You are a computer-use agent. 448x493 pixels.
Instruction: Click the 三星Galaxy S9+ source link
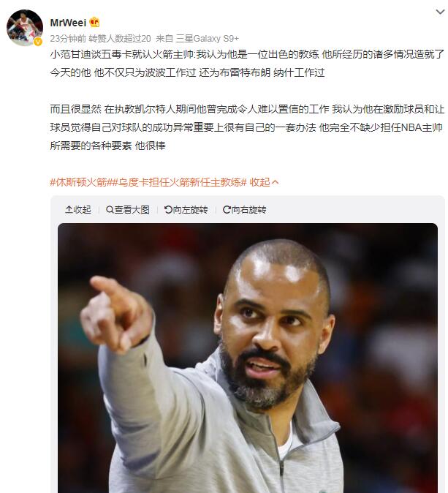[x=208, y=38]
